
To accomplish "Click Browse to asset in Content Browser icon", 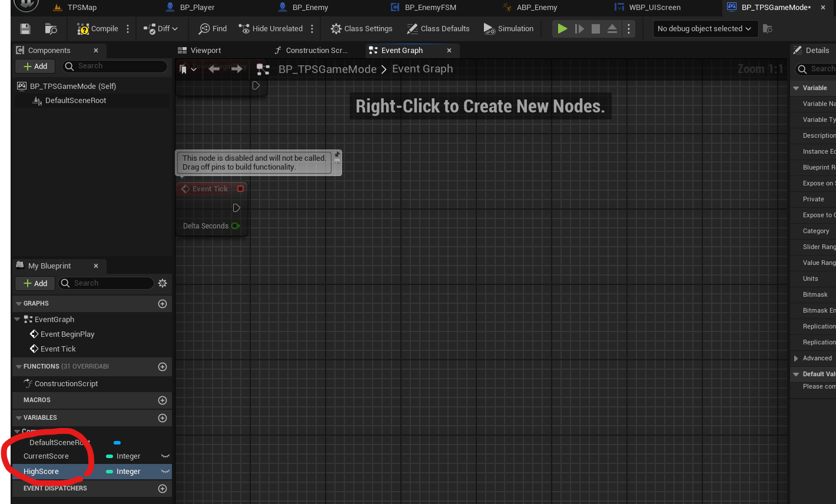I will coord(51,29).
